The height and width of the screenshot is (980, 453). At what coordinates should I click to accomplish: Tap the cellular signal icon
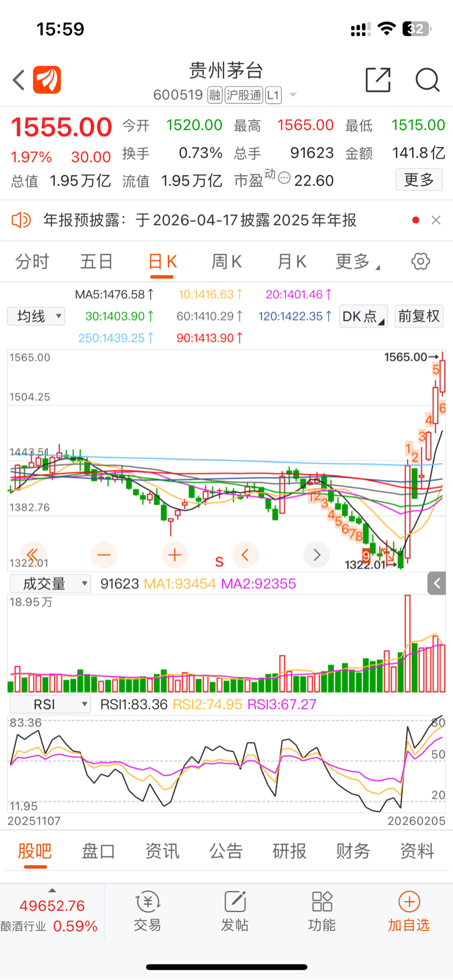click(x=360, y=29)
